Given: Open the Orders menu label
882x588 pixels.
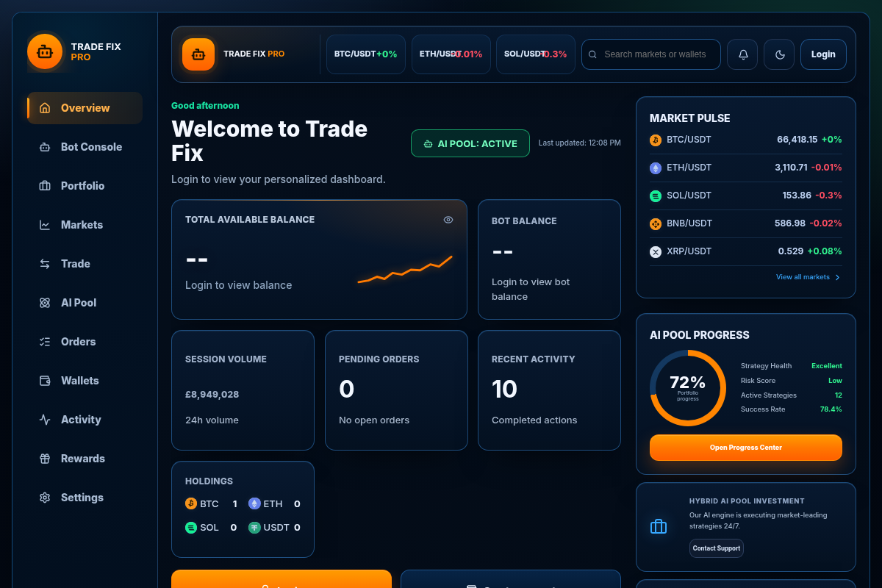Looking at the screenshot, I should (79, 342).
